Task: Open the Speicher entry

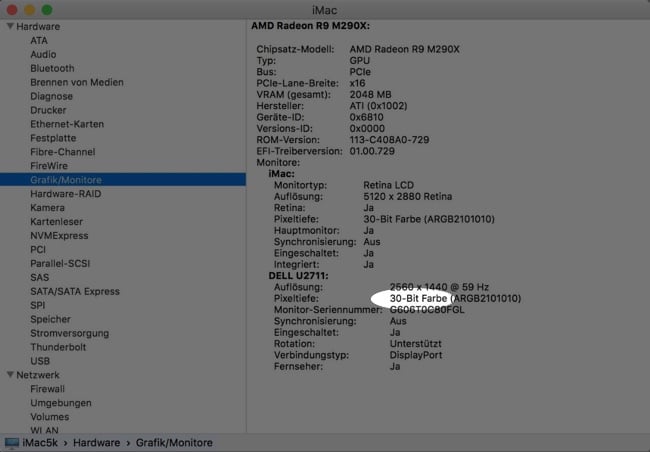Action: pos(51,319)
